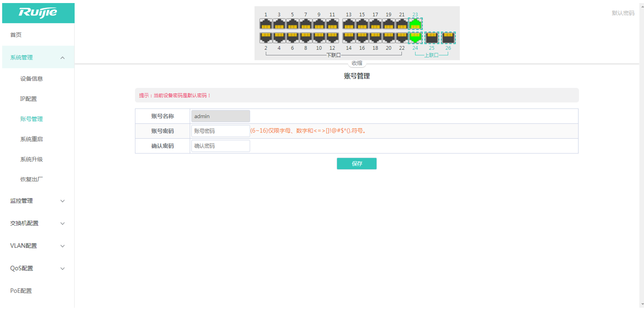Focus the 确认密码 input field

coord(221,146)
